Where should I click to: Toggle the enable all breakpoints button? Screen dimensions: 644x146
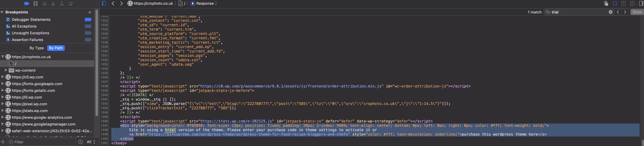click(27, 4)
